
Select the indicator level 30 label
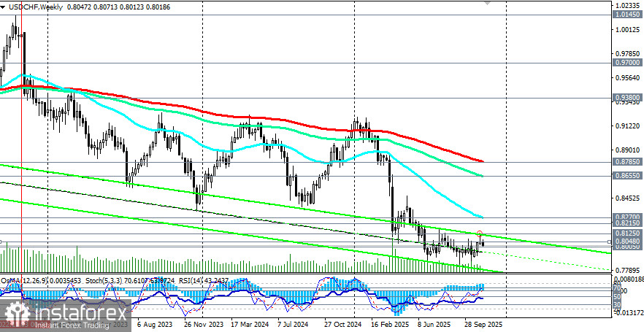(616, 304)
